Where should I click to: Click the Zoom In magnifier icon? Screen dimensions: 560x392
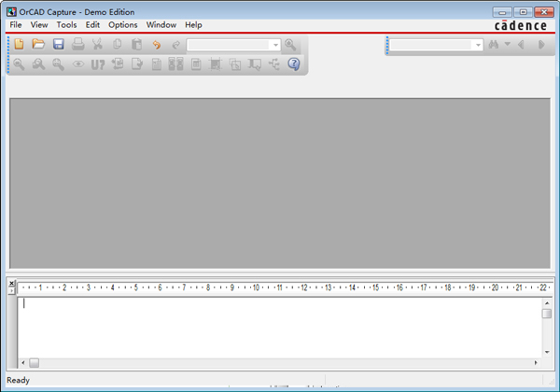coord(19,64)
